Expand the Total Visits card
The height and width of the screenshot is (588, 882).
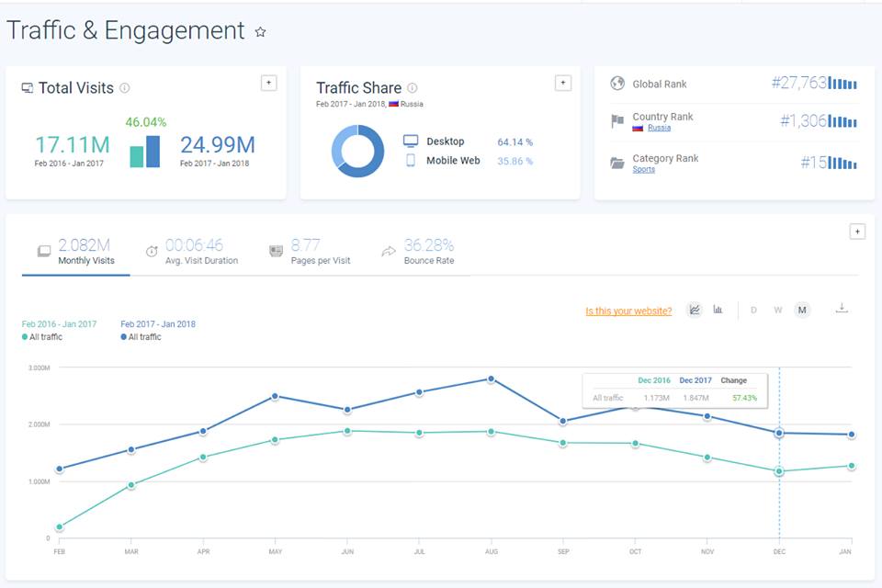[268, 83]
